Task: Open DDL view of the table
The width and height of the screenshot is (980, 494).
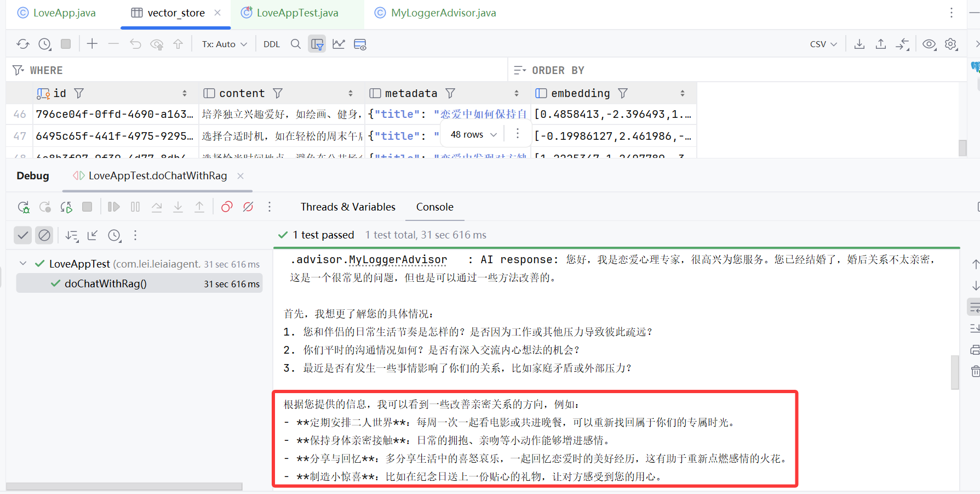Action: pyautogui.click(x=272, y=44)
